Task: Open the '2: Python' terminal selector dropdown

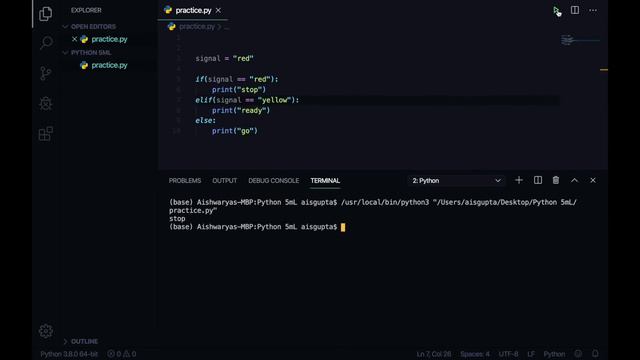Action: 456,181
